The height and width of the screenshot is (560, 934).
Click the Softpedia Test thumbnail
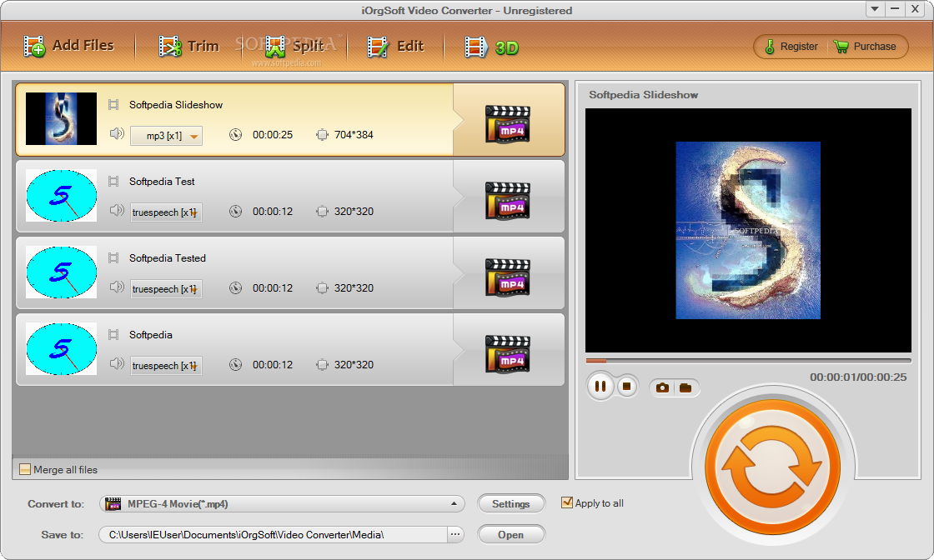tap(62, 196)
